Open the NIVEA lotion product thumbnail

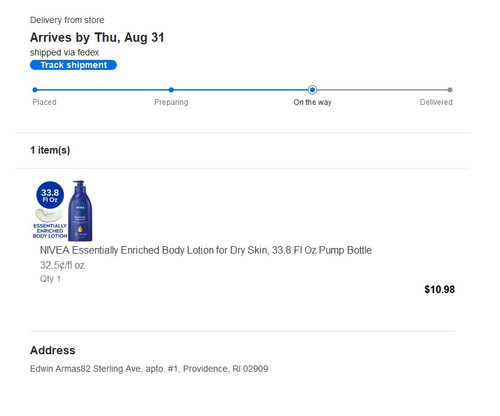click(63, 211)
